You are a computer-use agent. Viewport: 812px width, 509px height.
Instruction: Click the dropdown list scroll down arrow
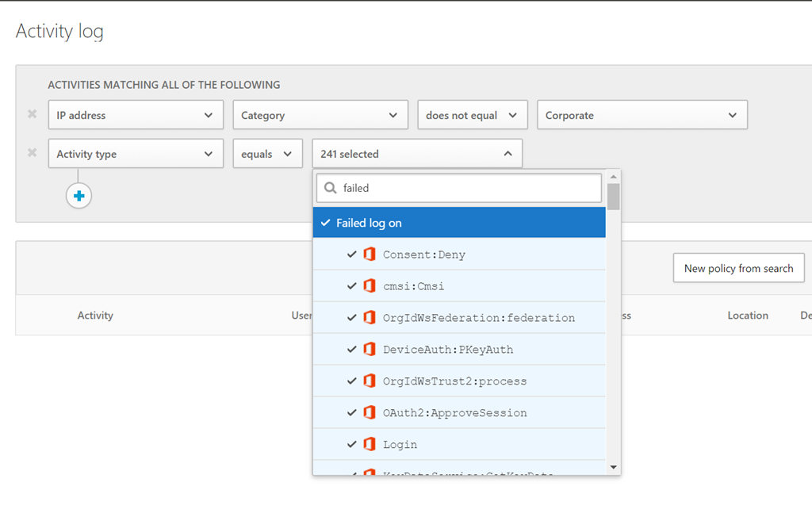click(x=614, y=468)
